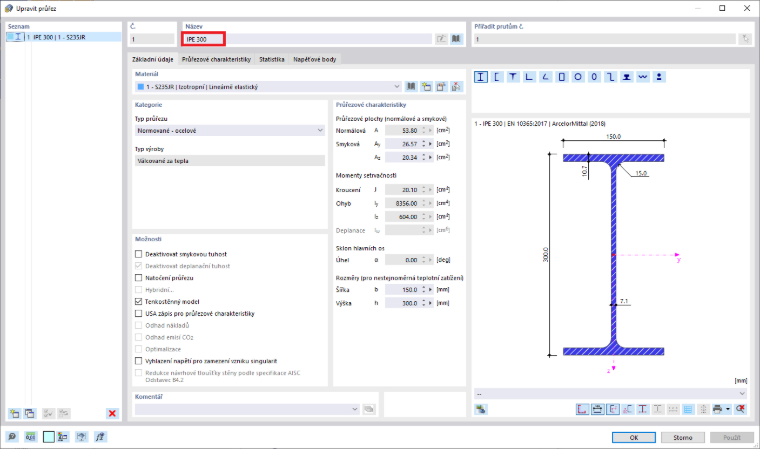Open help search icon at bottom left
This screenshot has width=760, height=449.
pos(12,437)
